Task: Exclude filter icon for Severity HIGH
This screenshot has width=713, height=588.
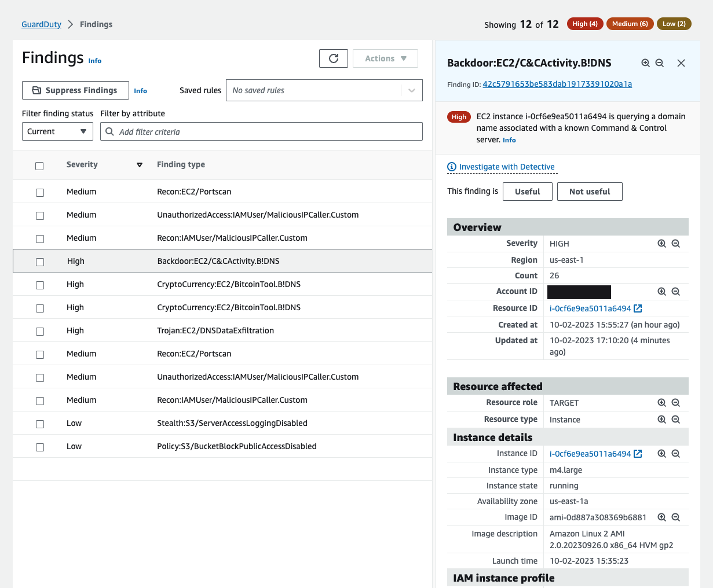Action: 676,244
